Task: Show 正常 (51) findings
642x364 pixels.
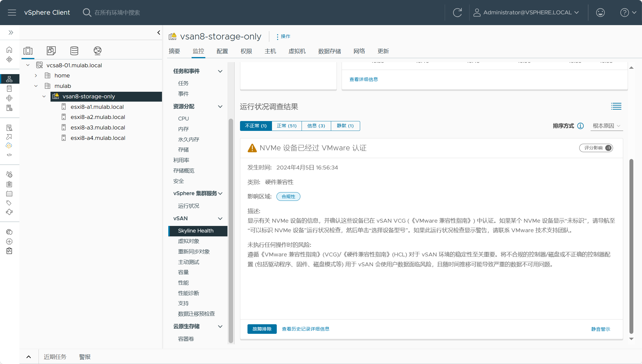Action: 287,126
